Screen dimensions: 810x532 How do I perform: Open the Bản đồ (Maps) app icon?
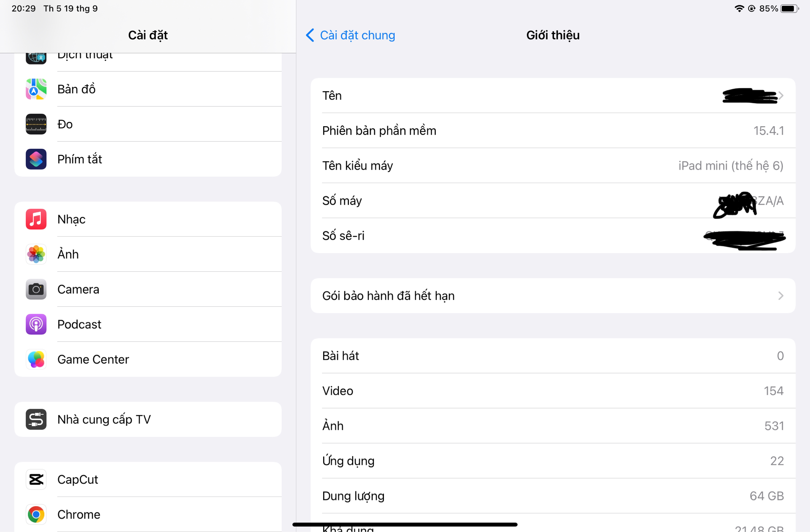click(x=36, y=89)
